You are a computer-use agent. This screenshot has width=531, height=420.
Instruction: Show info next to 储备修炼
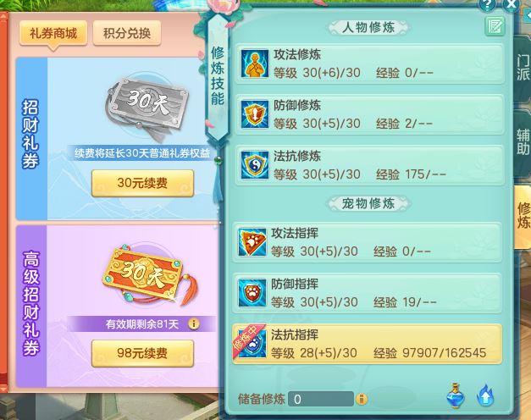(361, 400)
